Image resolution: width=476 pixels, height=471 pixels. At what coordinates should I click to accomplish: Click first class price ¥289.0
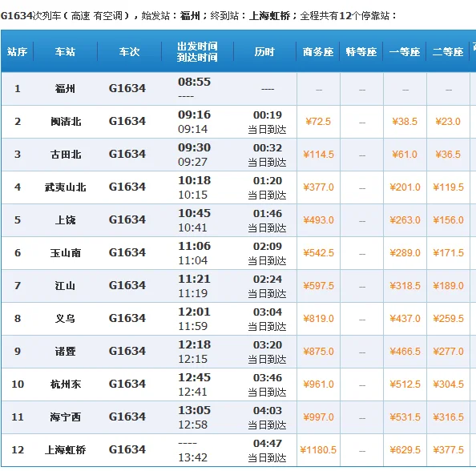(405, 252)
